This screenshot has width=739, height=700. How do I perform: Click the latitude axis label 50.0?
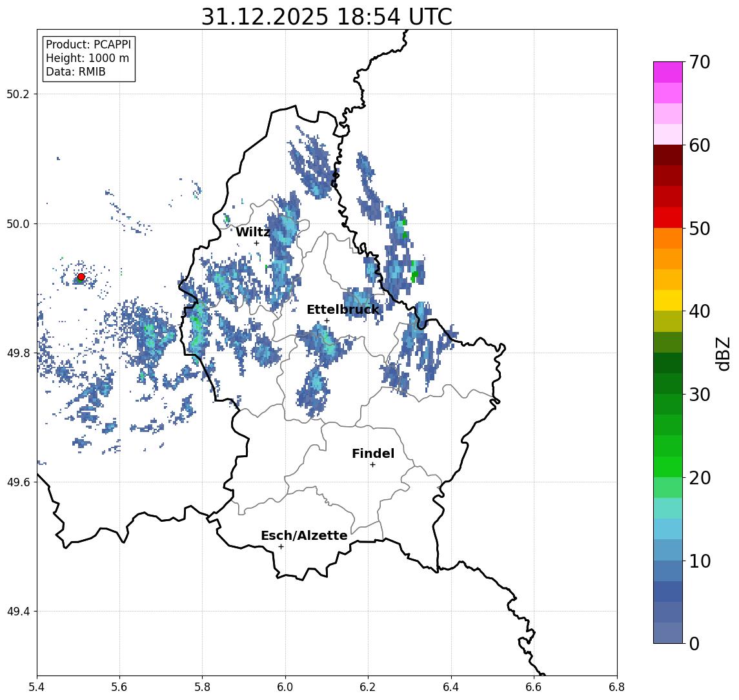pyautogui.click(x=18, y=223)
